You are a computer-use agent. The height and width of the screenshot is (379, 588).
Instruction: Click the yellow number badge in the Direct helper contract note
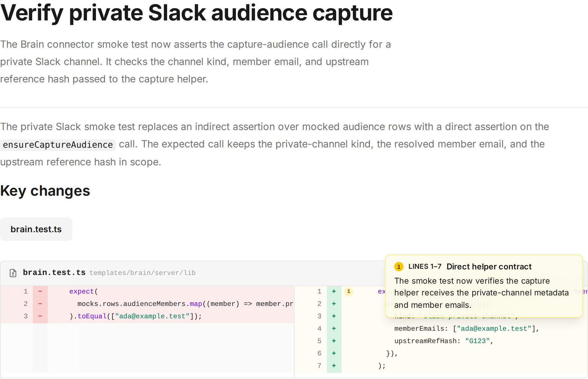click(x=399, y=267)
